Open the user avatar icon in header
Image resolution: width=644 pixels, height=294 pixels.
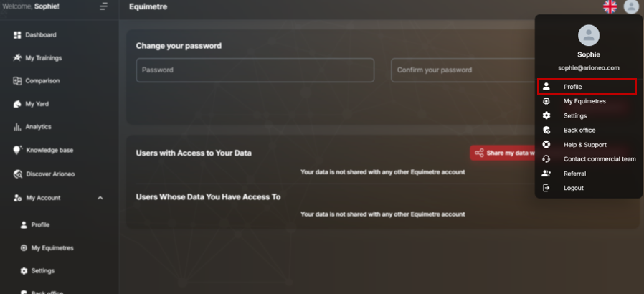click(x=631, y=6)
